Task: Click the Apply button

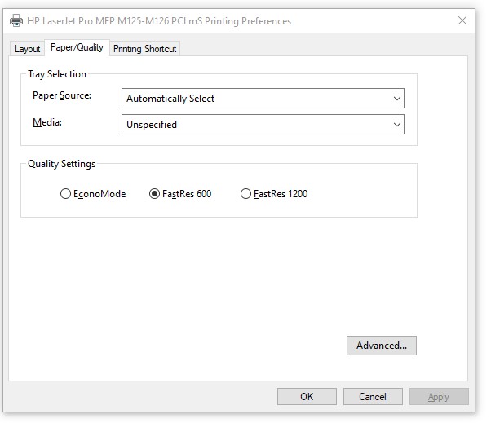Action: tap(439, 397)
